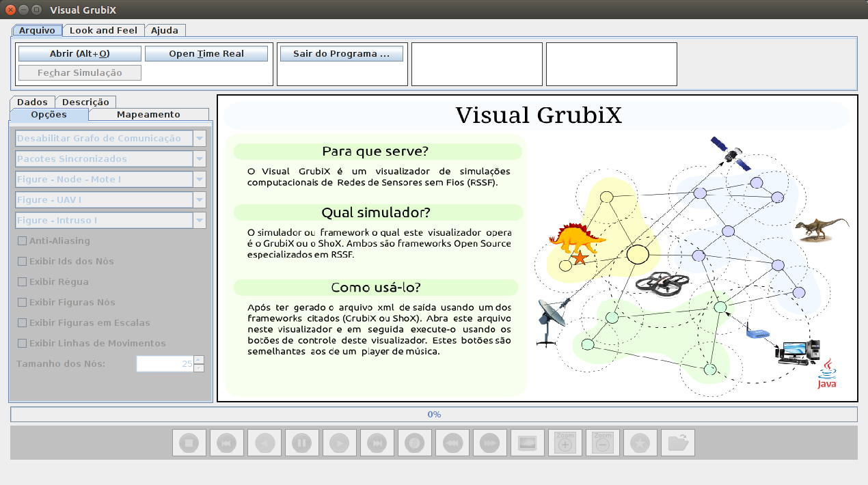This screenshot has width=868, height=485.
Task: Open the Look and Feel tab
Action: click(x=103, y=30)
